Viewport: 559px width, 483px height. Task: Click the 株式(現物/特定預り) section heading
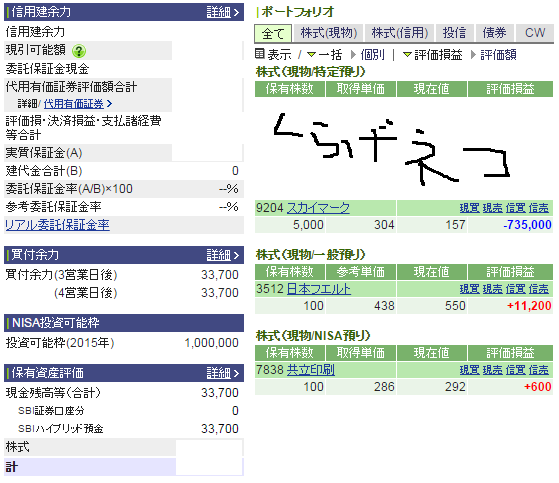(x=311, y=72)
